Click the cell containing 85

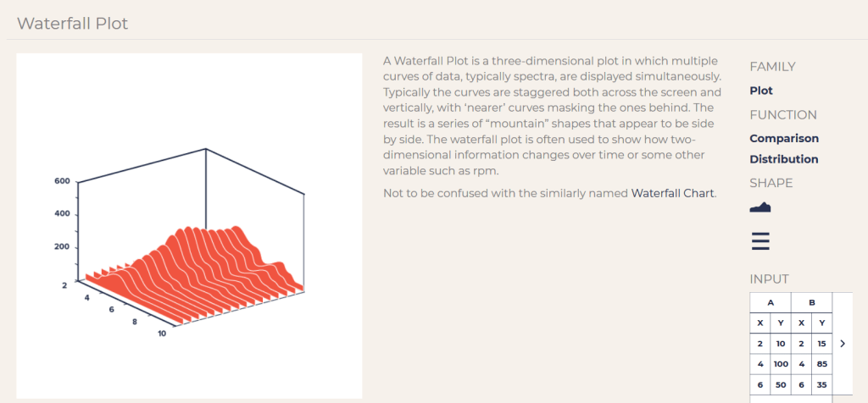coord(821,364)
